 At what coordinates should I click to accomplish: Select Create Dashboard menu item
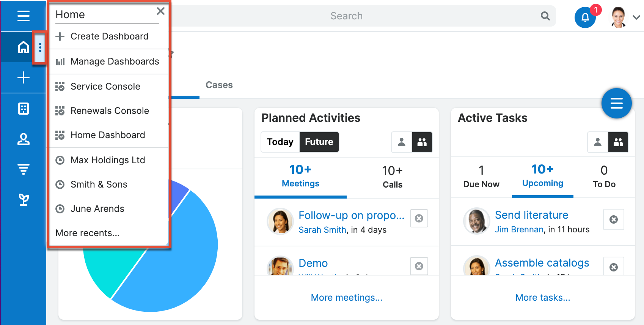[x=109, y=36]
